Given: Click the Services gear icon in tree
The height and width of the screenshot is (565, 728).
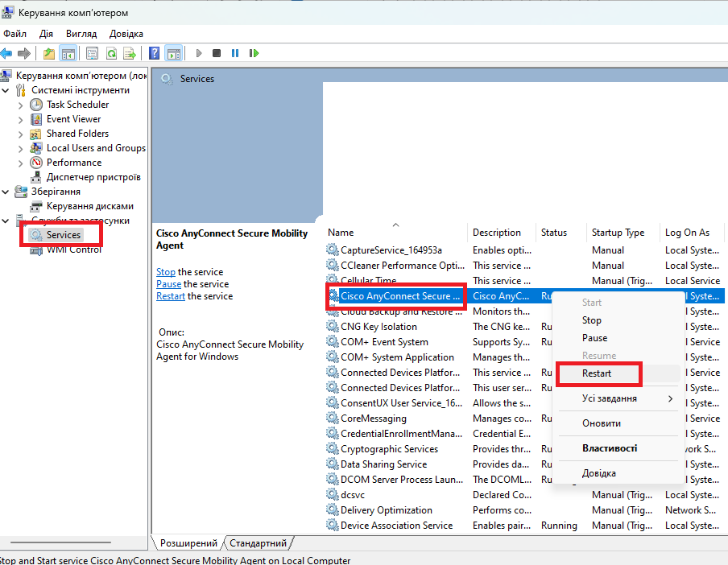Looking at the screenshot, I should [36, 235].
